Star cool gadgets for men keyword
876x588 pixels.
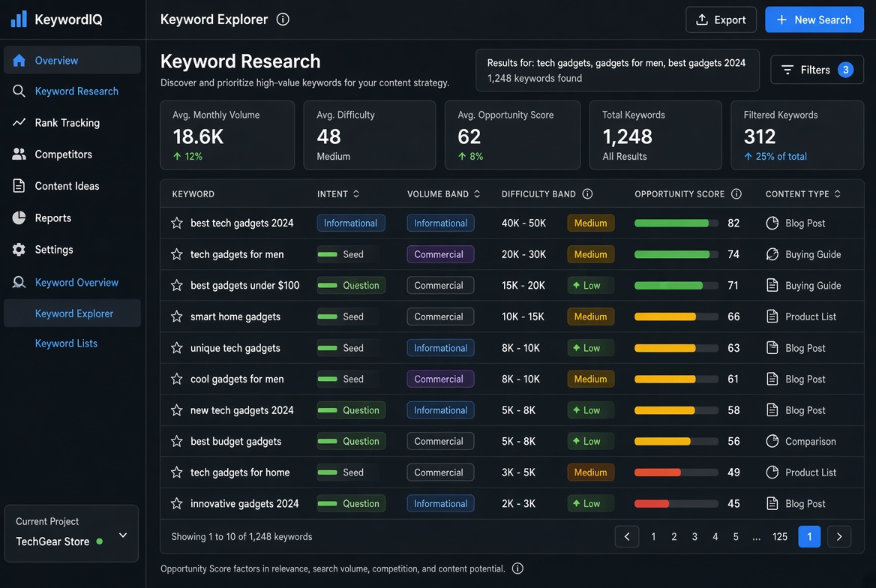pos(176,379)
